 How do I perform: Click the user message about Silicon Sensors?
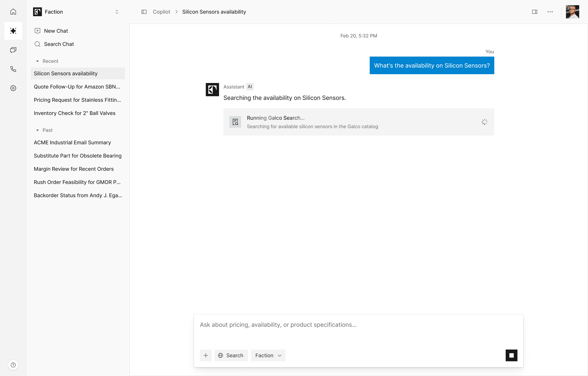pyautogui.click(x=432, y=65)
